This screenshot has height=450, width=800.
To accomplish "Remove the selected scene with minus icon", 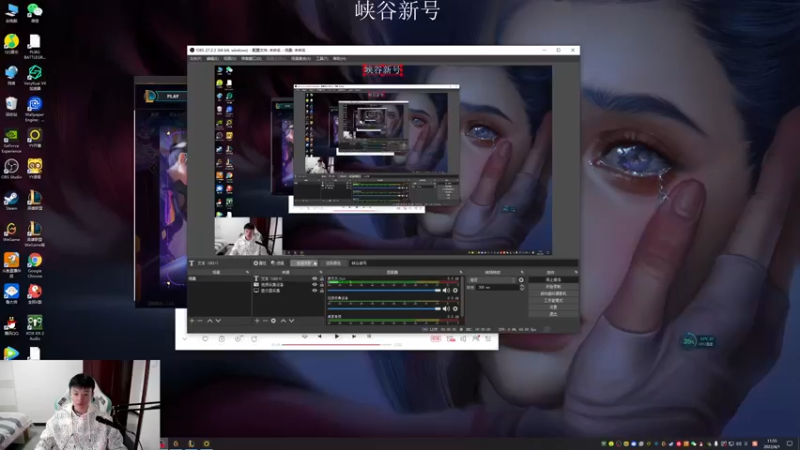I will (200, 321).
